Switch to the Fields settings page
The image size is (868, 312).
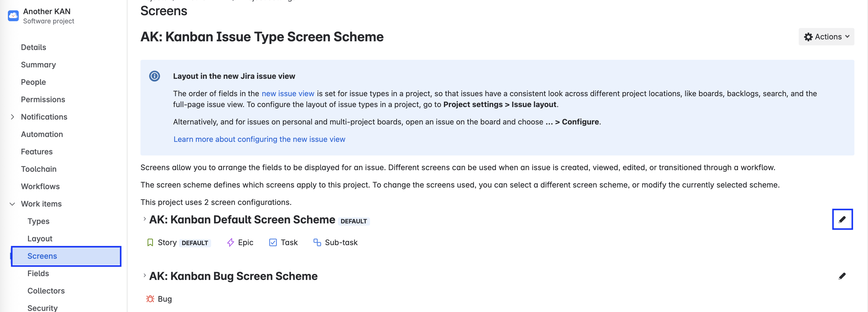(x=38, y=273)
